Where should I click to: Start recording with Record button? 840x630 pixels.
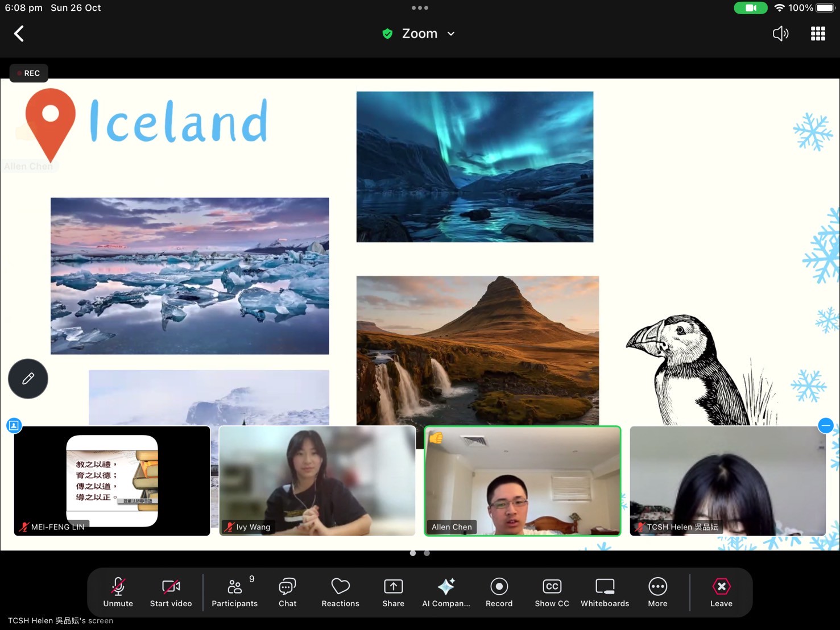point(499,592)
